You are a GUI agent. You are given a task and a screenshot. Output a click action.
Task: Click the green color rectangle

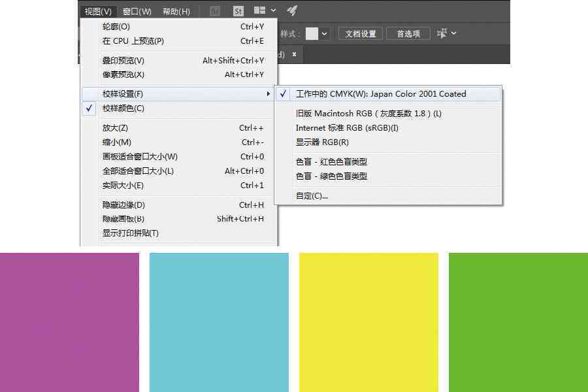[x=518, y=322]
